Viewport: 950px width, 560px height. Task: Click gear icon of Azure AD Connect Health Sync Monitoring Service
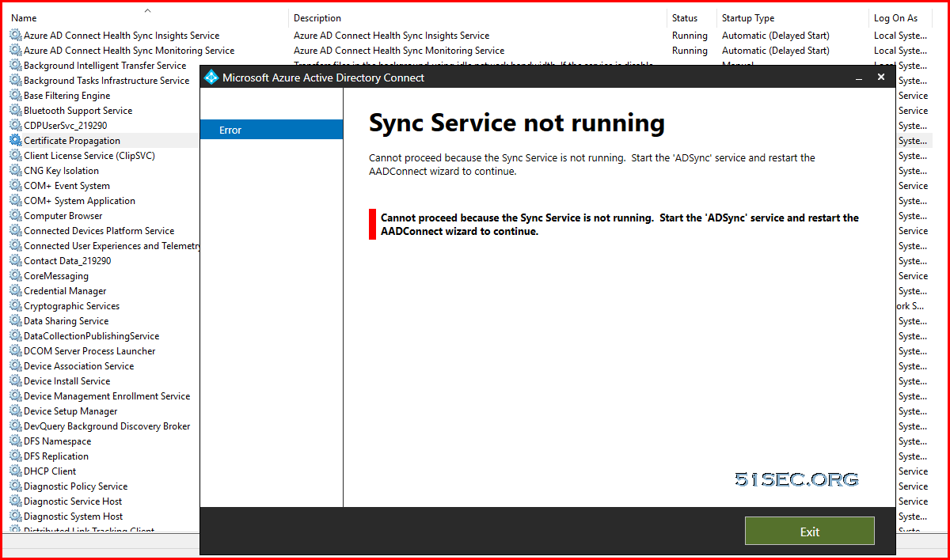tap(16, 51)
